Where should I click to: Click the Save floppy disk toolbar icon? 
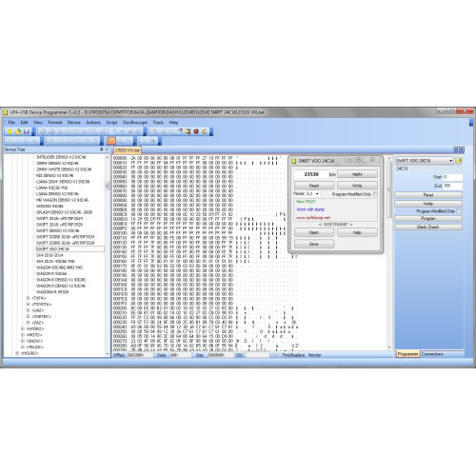tap(27, 131)
